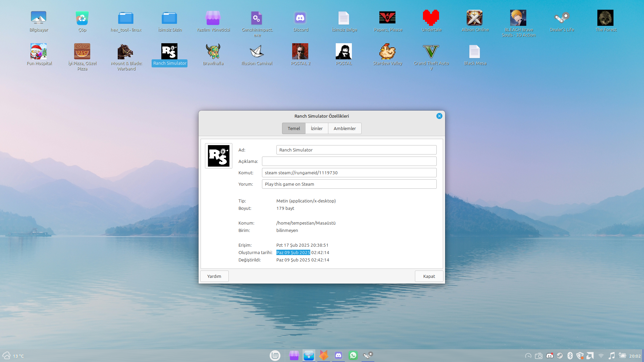Open the Amblemler tab

click(x=344, y=128)
